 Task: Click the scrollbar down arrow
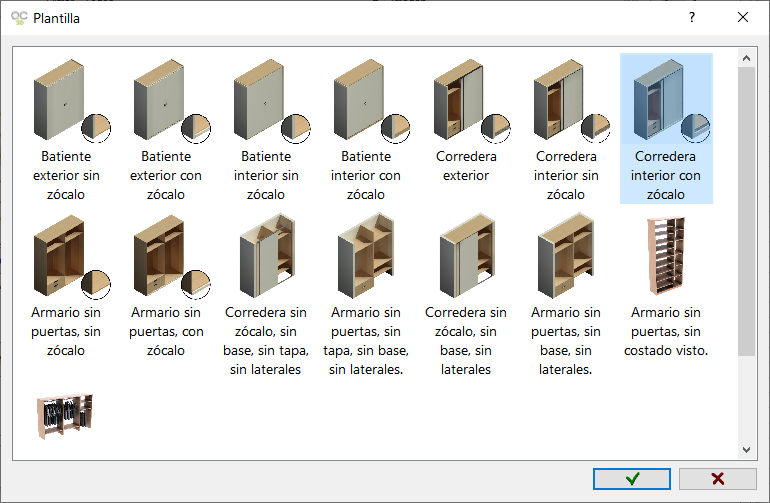coord(746,449)
